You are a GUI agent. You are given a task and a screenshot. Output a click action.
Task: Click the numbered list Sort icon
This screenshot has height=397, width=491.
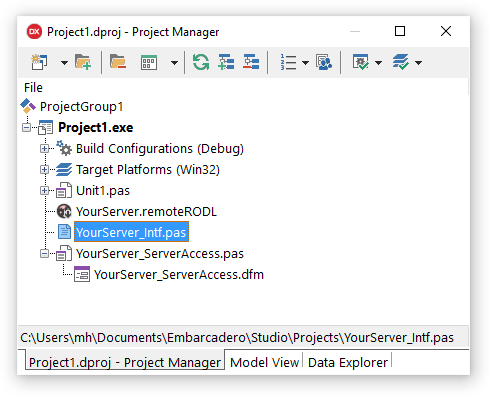pos(288,62)
